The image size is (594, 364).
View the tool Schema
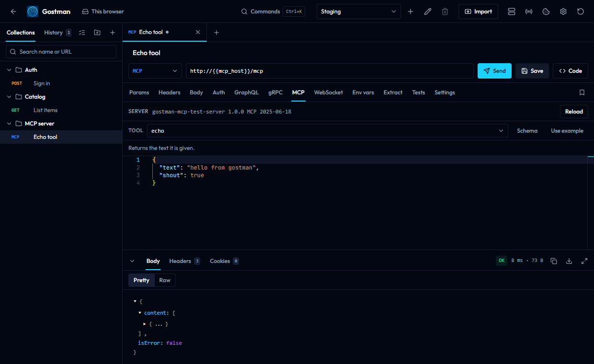[x=527, y=131]
